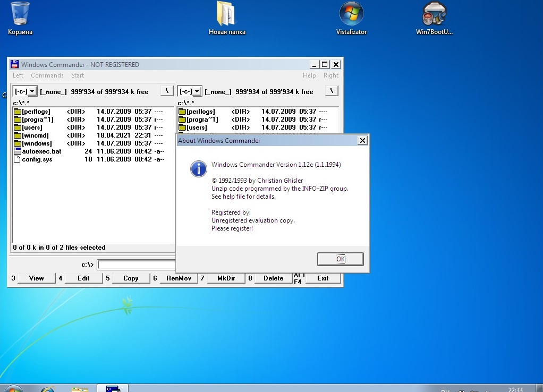Select the wincmd folder icon in left panel
This screenshot has height=392, width=543.
(18, 135)
